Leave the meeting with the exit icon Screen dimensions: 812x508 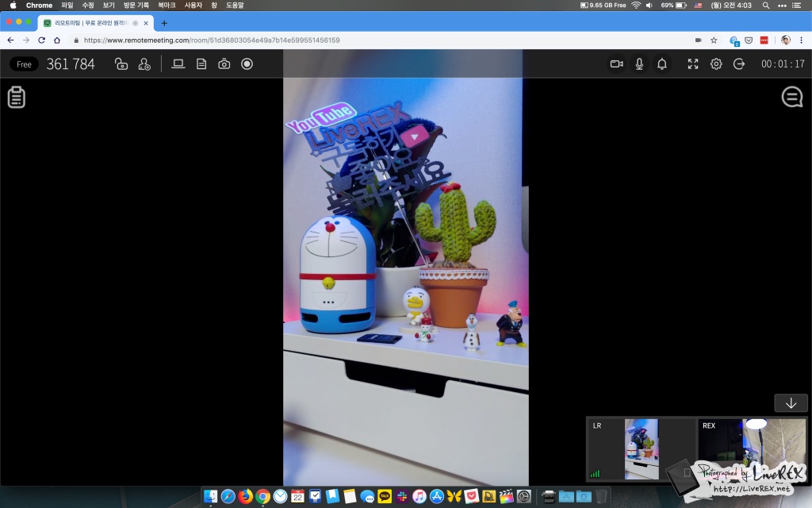739,63
